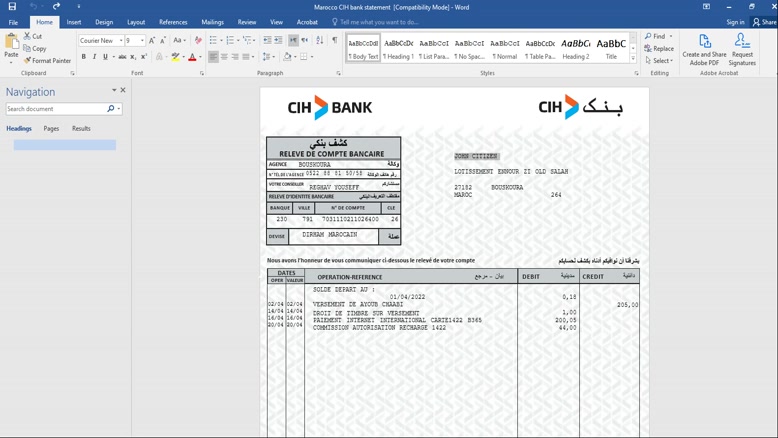Click Create and Share Adobe PDF
Image resolution: width=778 pixels, height=438 pixels.
tap(704, 50)
